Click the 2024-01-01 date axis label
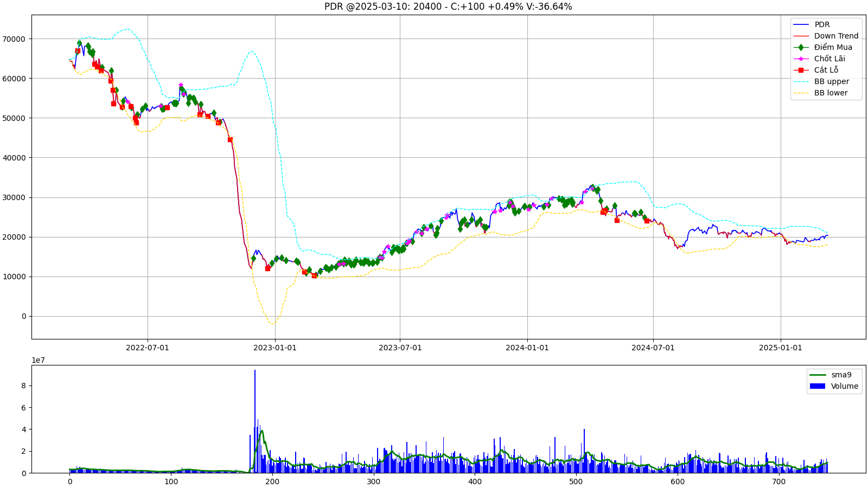This screenshot has width=868, height=488. [527, 348]
